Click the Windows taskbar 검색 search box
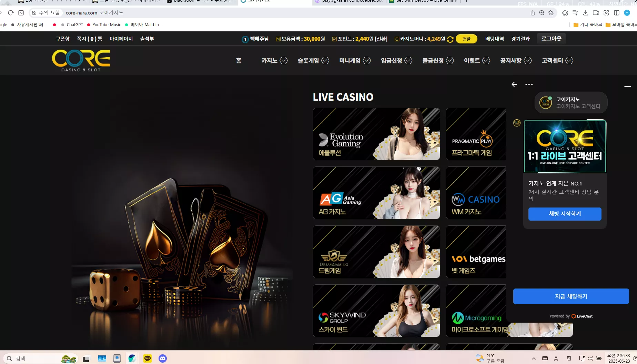 (x=40, y=358)
